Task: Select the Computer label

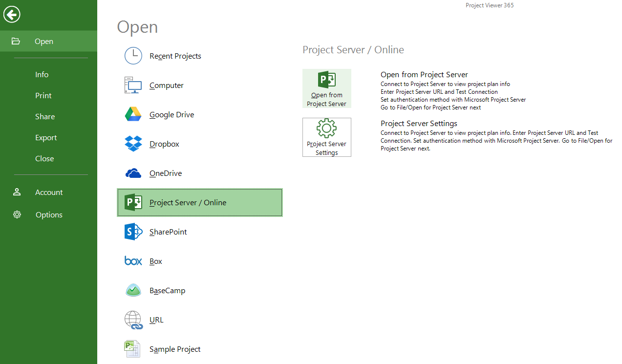Action: pyautogui.click(x=167, y=85)
